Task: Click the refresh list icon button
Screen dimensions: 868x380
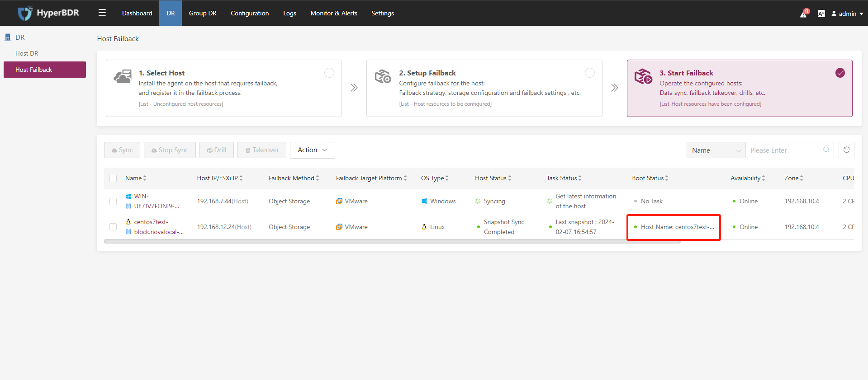Action: tap(846, 150)
